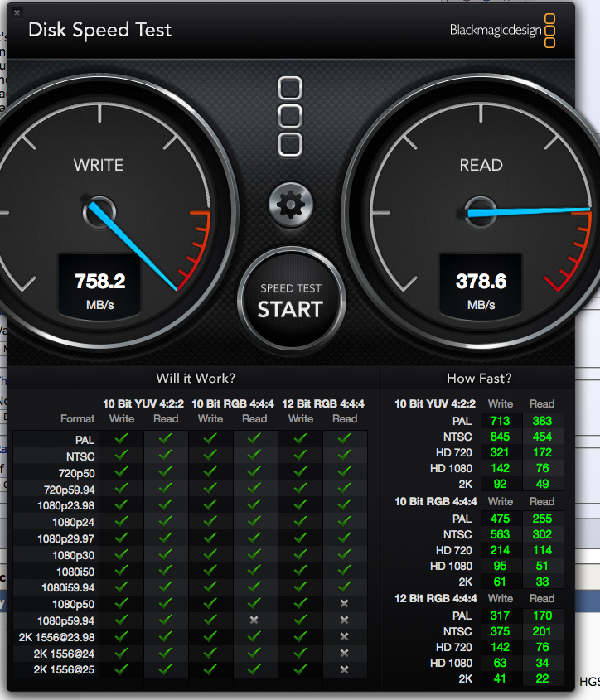Click the 2K 1556@24 10 Bit RGB Read checkmark
600x700 pixels.
pyautogui.click(x=254, y=653)
